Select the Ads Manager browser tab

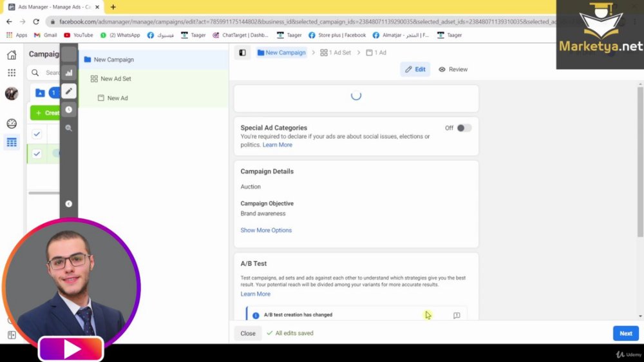[55, 7]
